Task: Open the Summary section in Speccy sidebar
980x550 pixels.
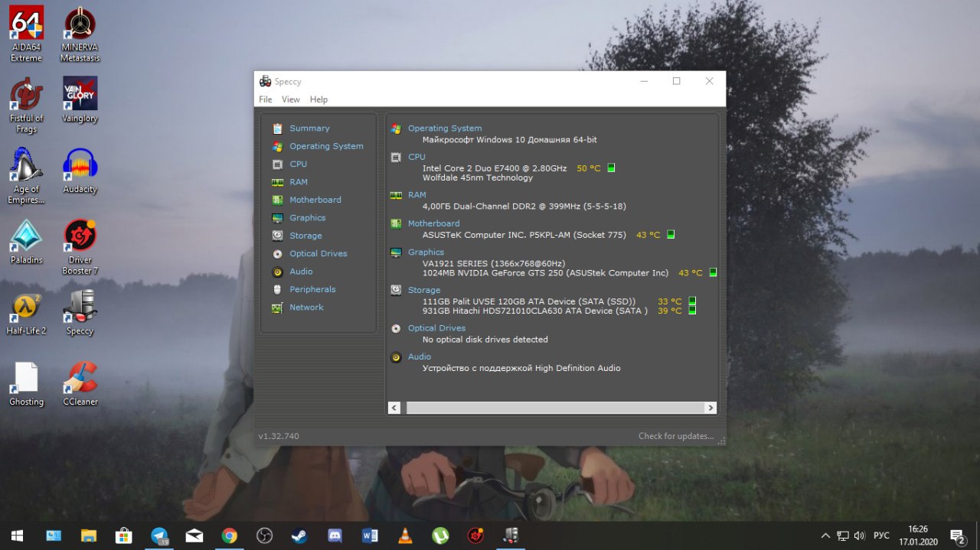Action: (309, 129)
